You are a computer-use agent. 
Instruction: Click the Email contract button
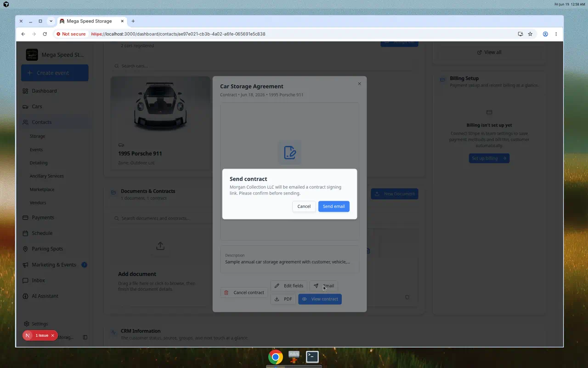tap(324, 286)
